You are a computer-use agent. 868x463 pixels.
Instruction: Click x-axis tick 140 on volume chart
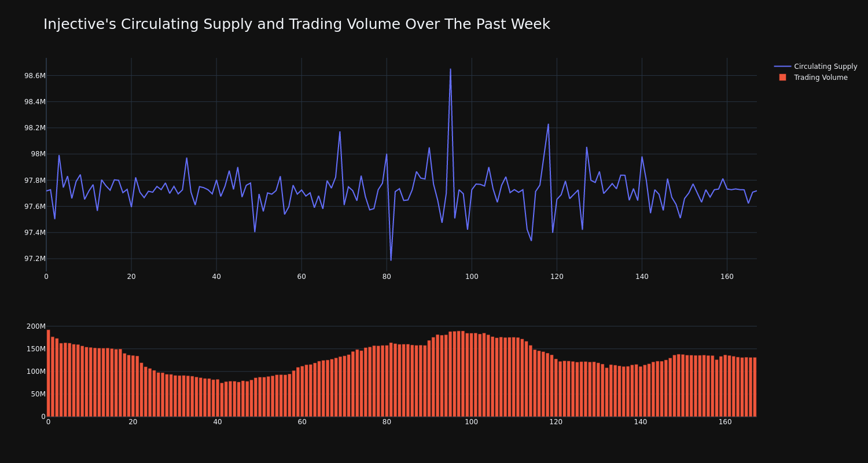click(x=641, y=422)
